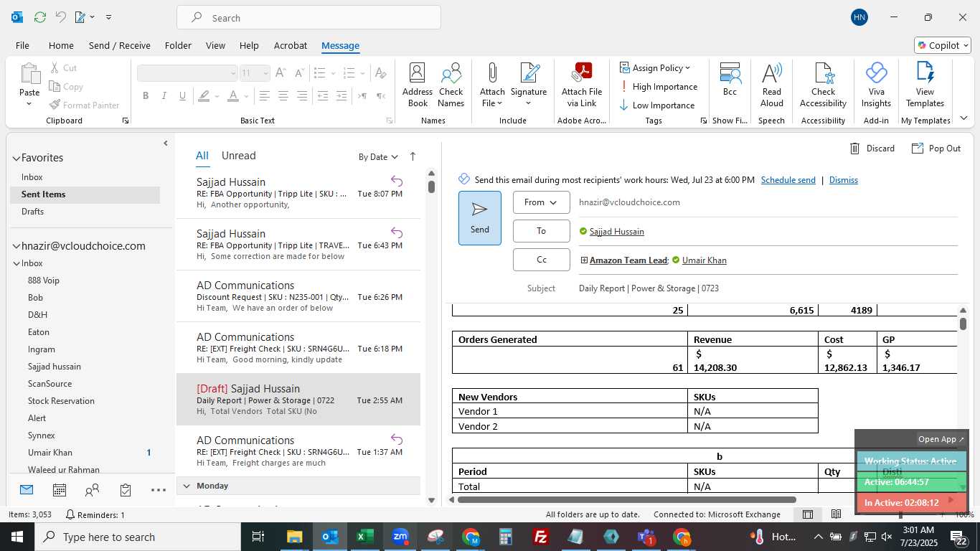Switch to People view icon
The image size is (980, 551).
tap(93, 490)
